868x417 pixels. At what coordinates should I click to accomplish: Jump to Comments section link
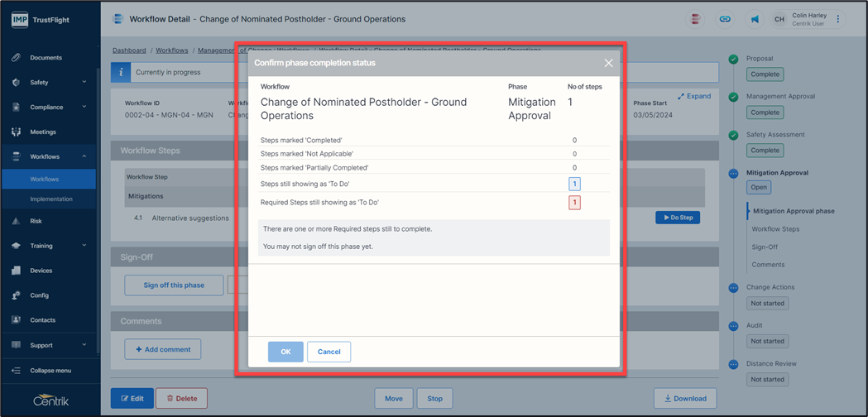pos(769,265)
